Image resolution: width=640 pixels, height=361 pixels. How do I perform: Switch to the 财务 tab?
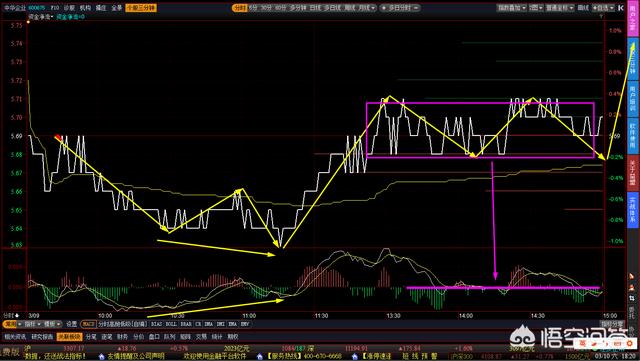[x=122, y=337]
